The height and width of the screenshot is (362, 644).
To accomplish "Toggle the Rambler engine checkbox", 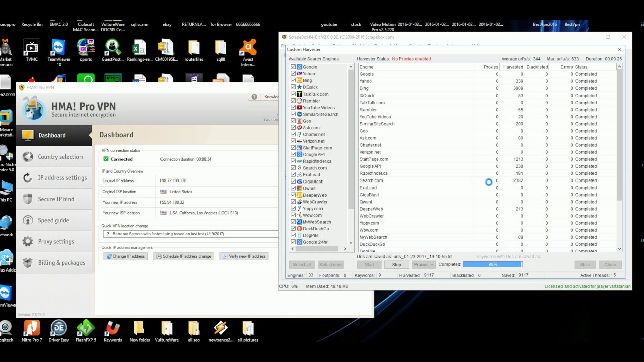I will pyautogui.click(x=293, y=101).
